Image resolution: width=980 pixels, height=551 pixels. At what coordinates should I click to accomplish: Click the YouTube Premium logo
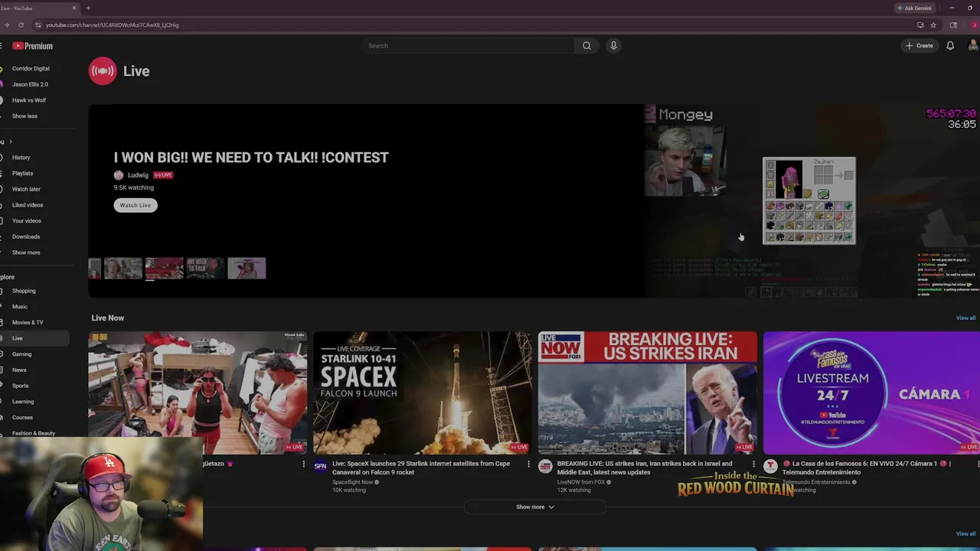[x=32, y=46]
